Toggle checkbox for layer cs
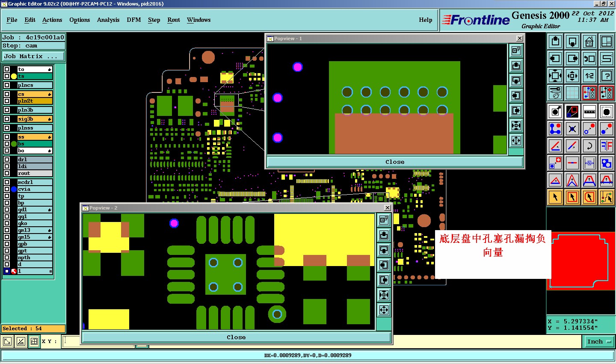Image resolution: width=616 pixels, height=364 pixels. click(7, 94)
